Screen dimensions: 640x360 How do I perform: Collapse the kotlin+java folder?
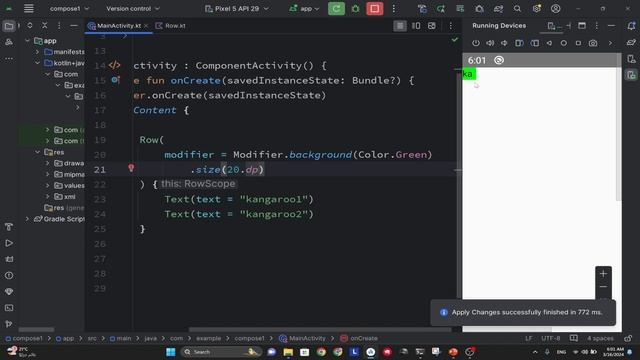point(38,63)
